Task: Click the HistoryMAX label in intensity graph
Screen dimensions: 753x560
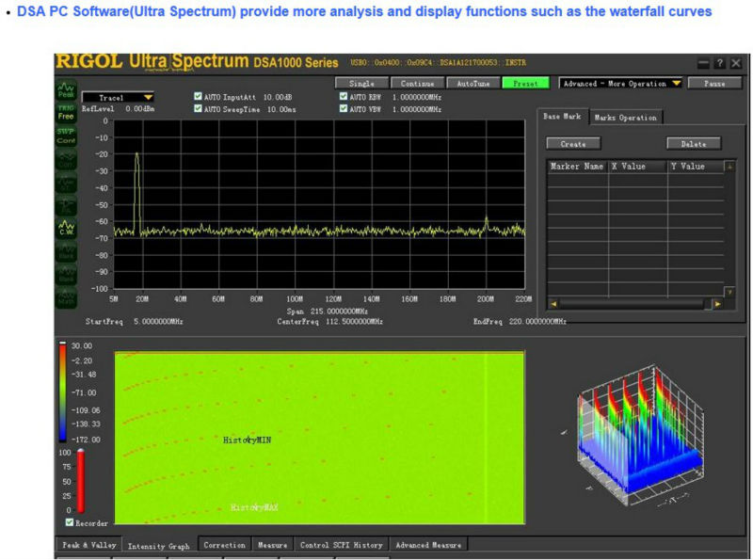Action: 254,507
